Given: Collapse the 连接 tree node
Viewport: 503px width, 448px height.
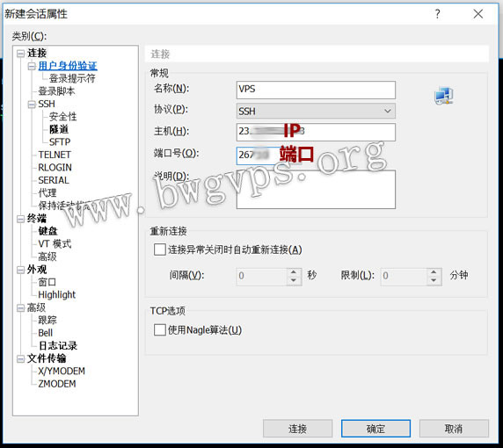Looking at the screenshot, I should point(20,54).
